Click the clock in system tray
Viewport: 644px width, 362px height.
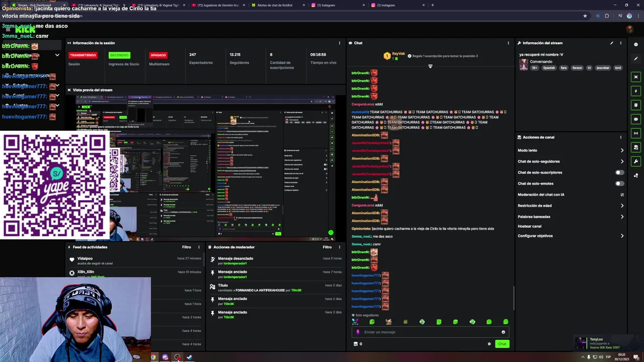point(622,357)
